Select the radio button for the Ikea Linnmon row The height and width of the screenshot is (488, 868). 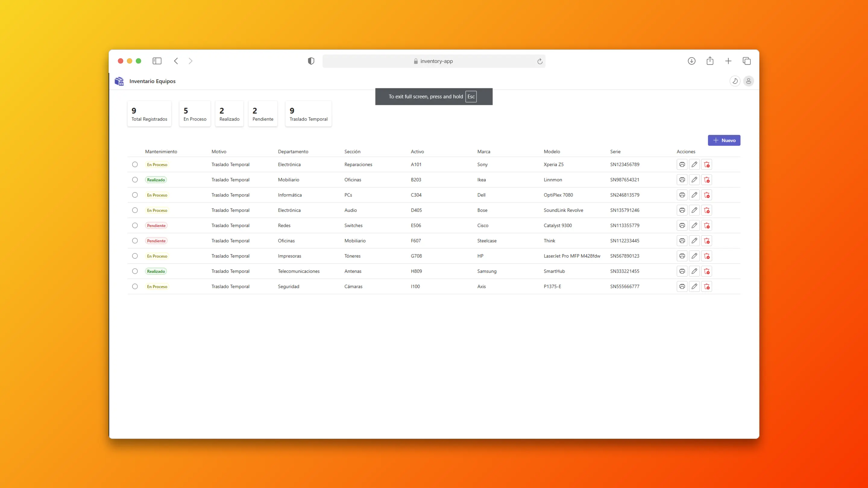click(x=135, y=180)
